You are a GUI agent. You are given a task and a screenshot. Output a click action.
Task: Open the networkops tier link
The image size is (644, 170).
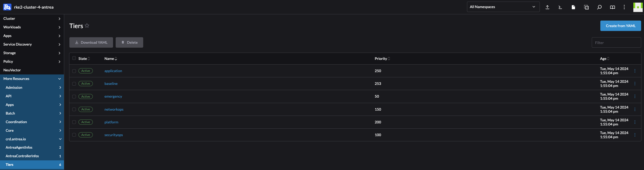coord(114,109)
